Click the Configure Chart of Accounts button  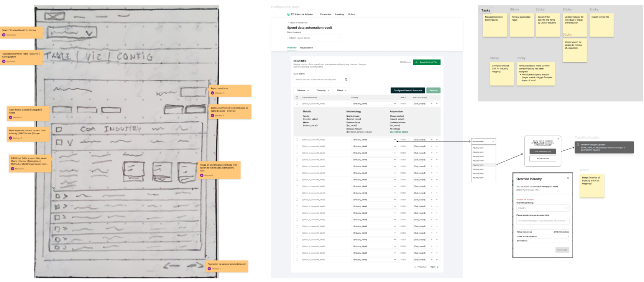407,91
